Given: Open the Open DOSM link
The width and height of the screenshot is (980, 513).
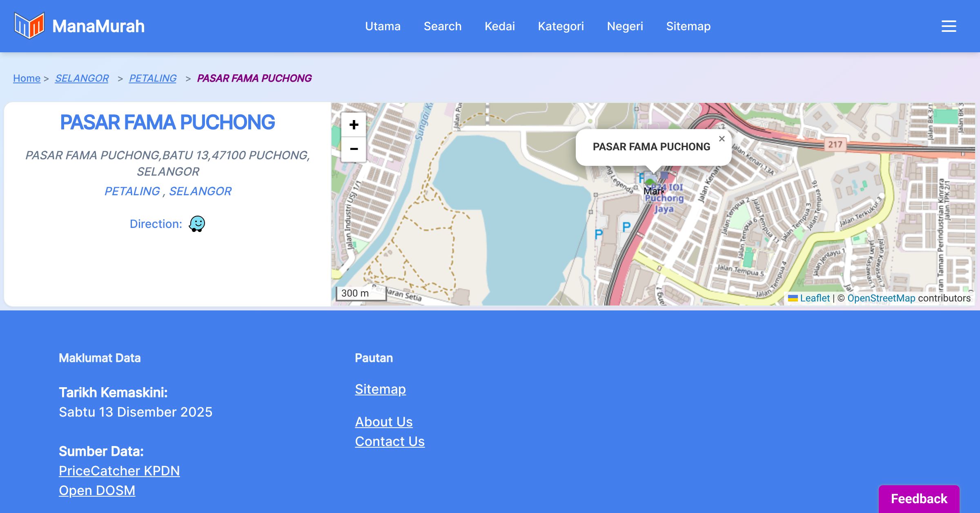Looking at the screenshot, I should pos(97,490).
